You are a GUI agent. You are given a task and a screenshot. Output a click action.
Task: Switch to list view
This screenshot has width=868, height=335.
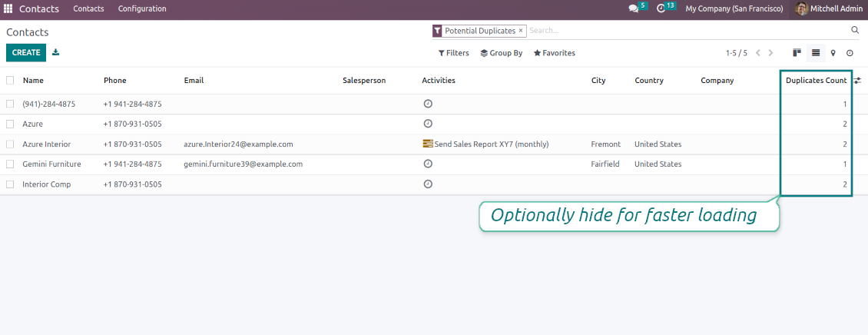click(x=816, y=53)
